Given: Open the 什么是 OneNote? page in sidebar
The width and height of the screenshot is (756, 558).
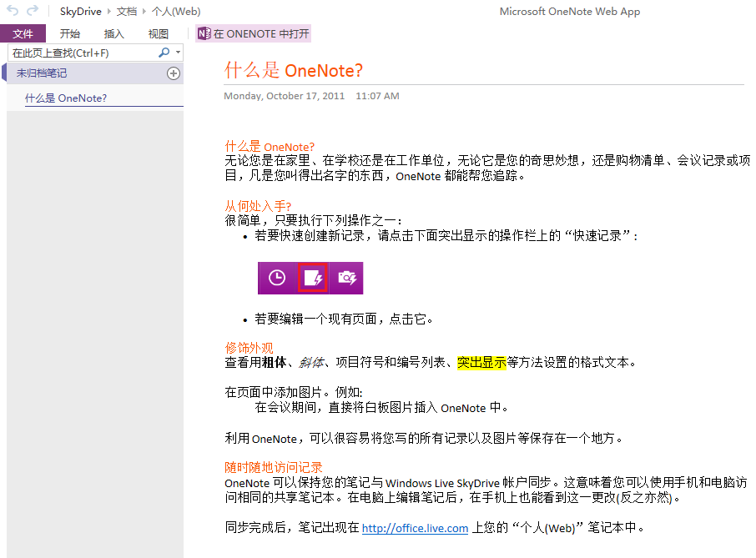Looking at the screenshot, I should 66,98.
